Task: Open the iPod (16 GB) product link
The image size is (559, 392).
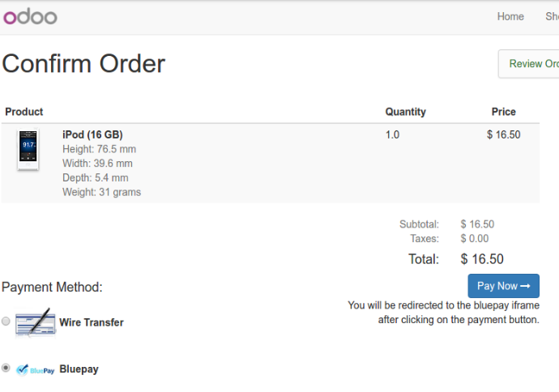Action: 92,134
